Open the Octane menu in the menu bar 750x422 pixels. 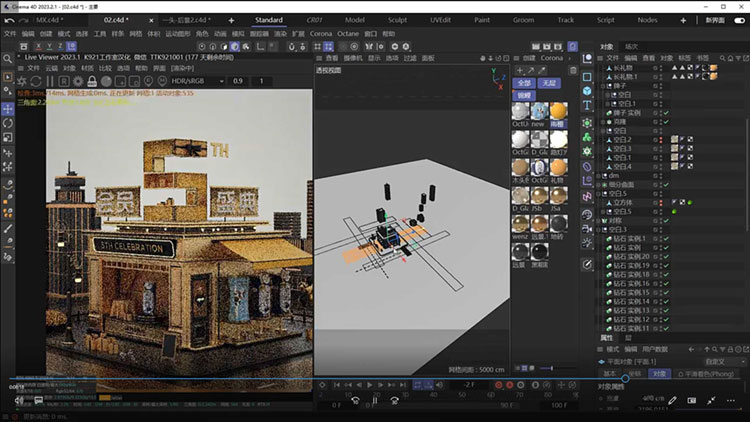click(x=347, y=33)
